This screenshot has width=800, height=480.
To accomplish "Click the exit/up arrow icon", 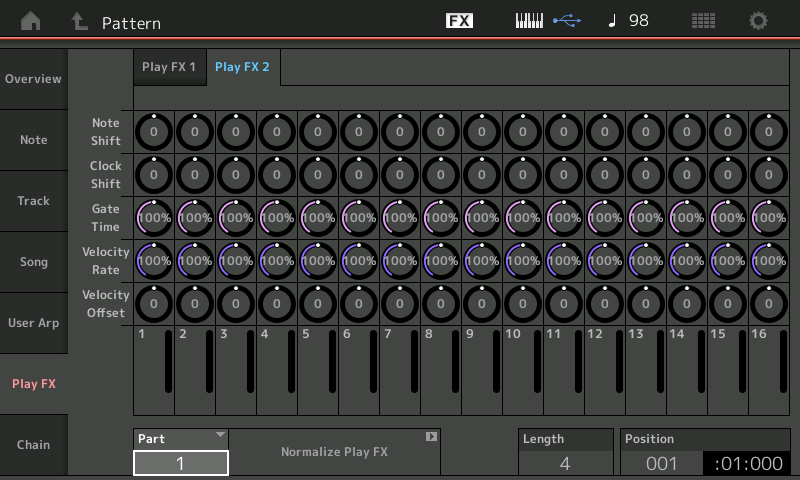I will (79, 21).
